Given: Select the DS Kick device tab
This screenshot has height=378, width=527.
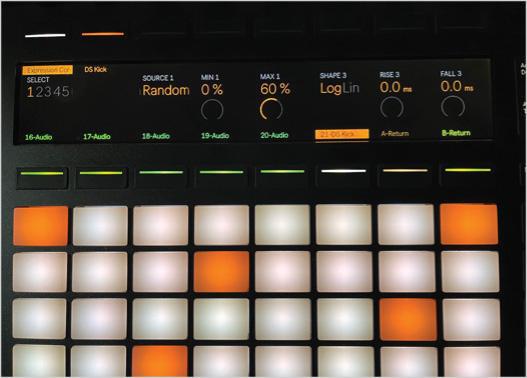Looking at the screenshot, I should [x=95, y=70].
